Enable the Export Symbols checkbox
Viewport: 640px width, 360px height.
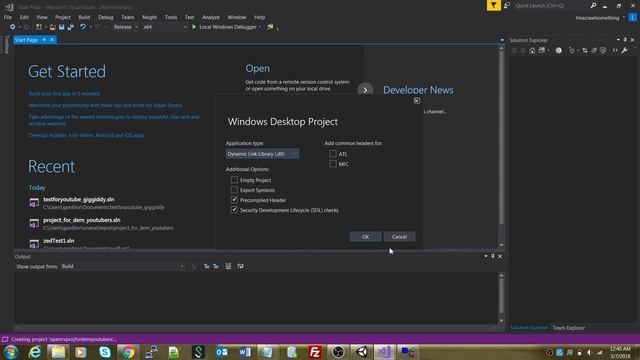point(234,190)
